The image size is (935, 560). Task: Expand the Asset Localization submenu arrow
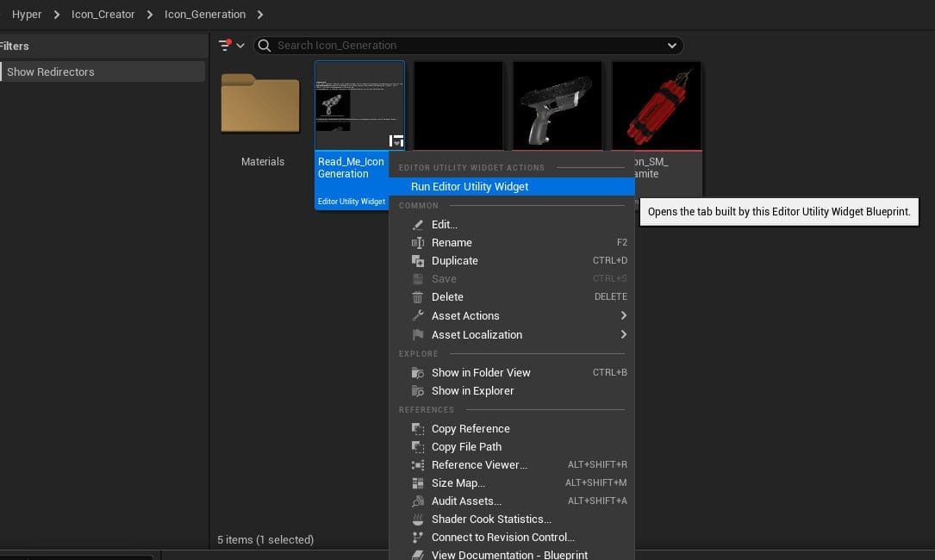pyautogui.click(x=623, y=335)
